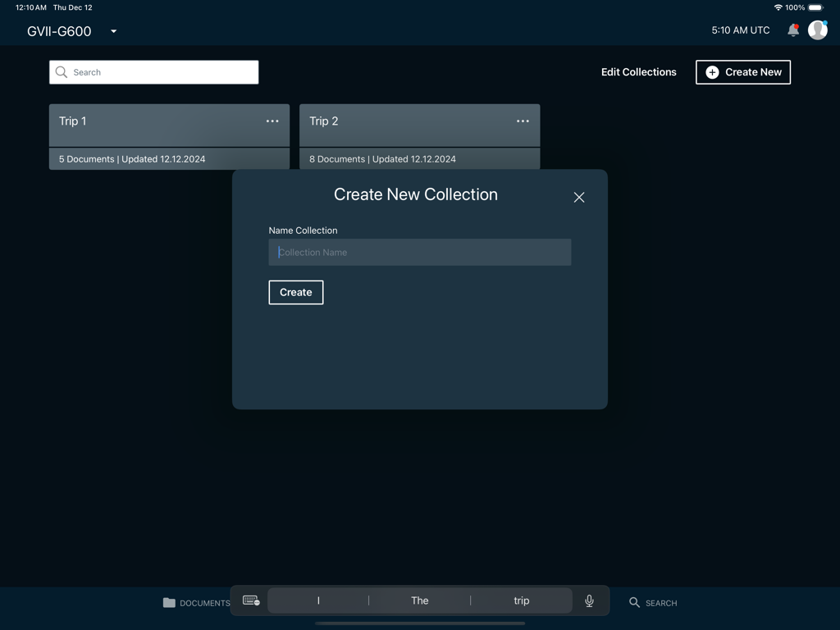Switch to Edit Collections mode
Screen dimensions: 840x630
pos(638,72)
